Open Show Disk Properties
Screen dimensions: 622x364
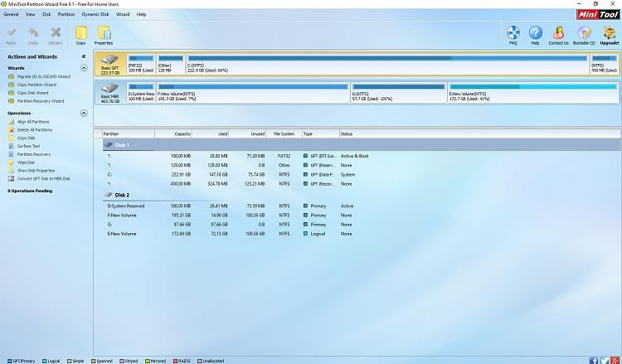pyautogui.click(x=36, y=171)
